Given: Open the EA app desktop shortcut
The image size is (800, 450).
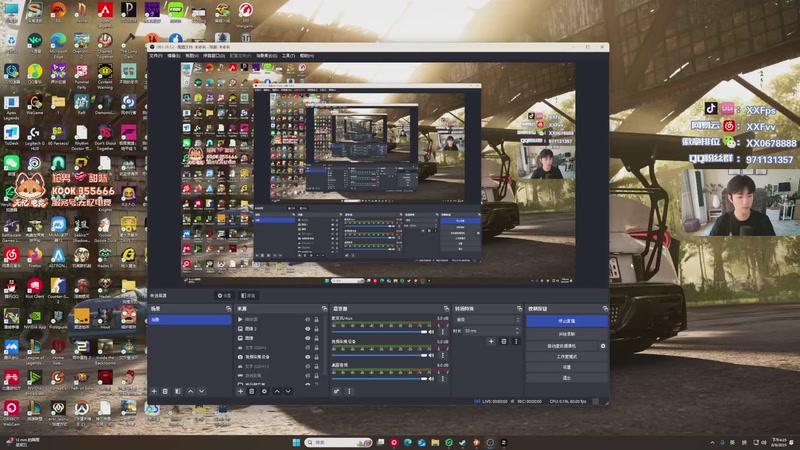Looking at the screenshot, I should click(x=58, y=11).
